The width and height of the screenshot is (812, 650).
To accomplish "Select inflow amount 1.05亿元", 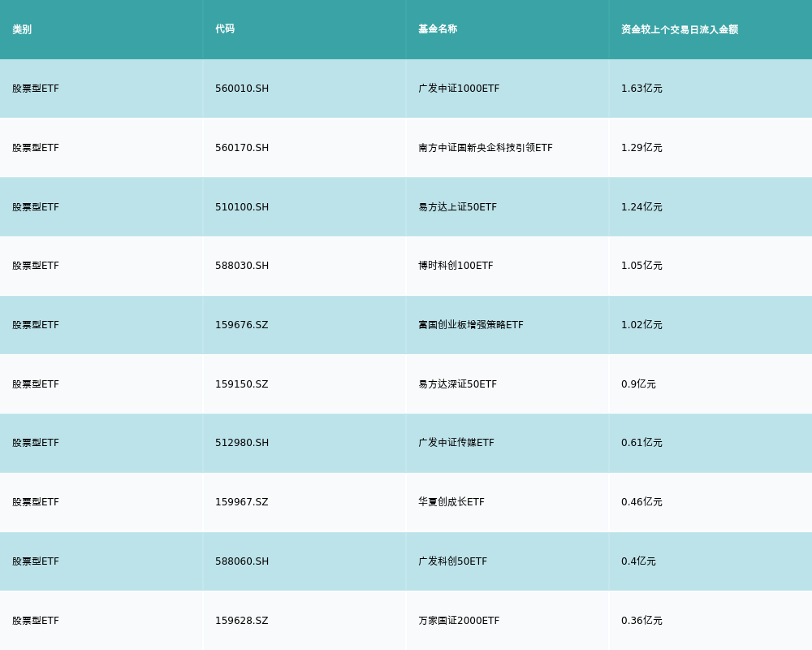I will pyautogui.click(x=641, y=266).
